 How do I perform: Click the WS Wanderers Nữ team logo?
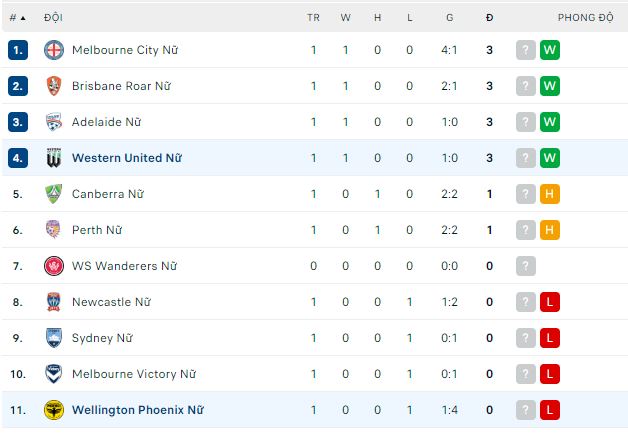[54, 266]
